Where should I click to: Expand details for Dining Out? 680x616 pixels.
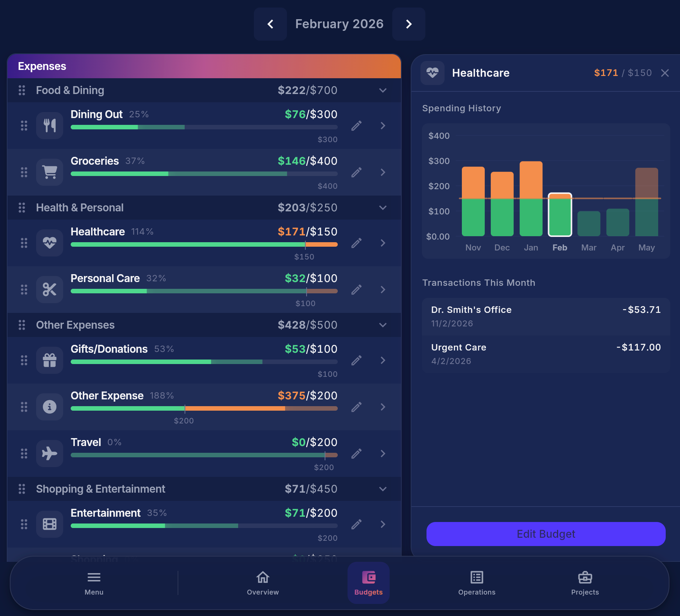coord(383,126)
